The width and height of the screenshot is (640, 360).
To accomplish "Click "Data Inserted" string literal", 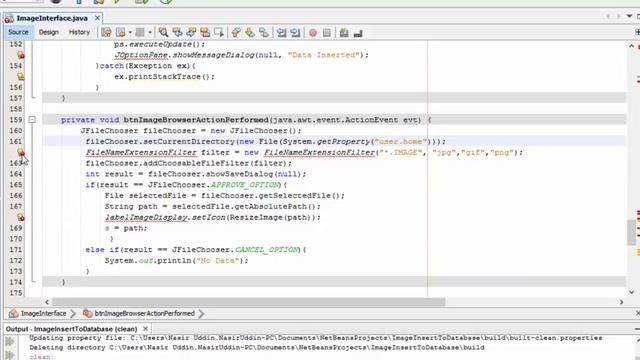I will (324, 55).
